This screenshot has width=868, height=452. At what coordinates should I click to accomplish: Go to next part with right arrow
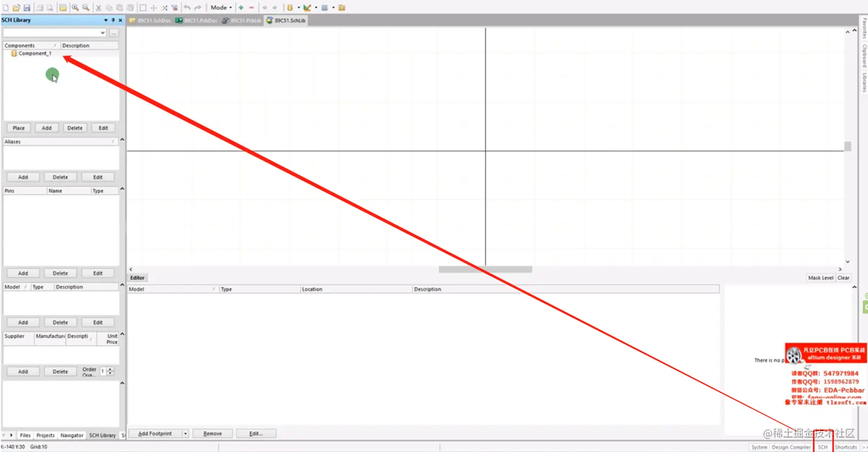275,7
